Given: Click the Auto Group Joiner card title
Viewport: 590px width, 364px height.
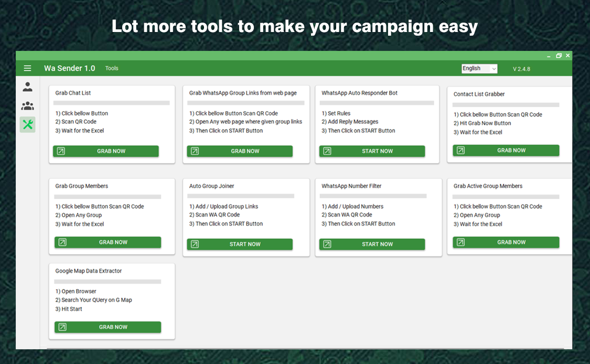Looking at the screenshot, I should coord(211,186).
